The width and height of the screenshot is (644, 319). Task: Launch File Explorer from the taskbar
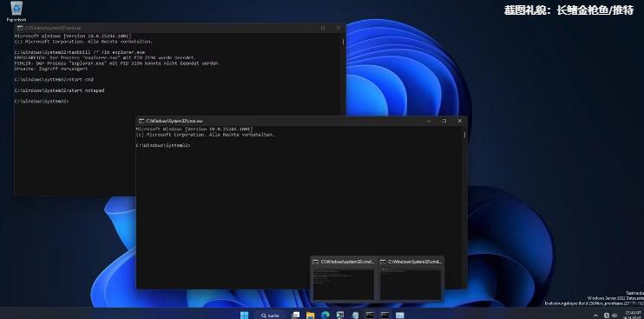pyautogui.click(x=310, y=316)
